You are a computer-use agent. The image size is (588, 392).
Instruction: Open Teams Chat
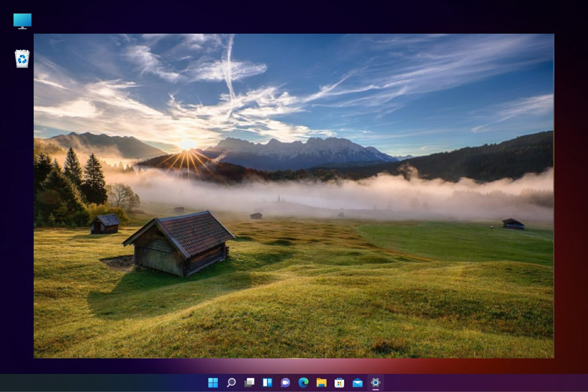(286, 383)
